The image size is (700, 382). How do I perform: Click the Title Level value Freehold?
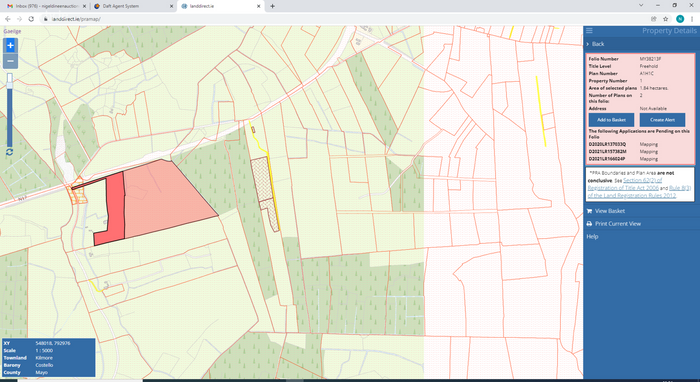[649, 66]
